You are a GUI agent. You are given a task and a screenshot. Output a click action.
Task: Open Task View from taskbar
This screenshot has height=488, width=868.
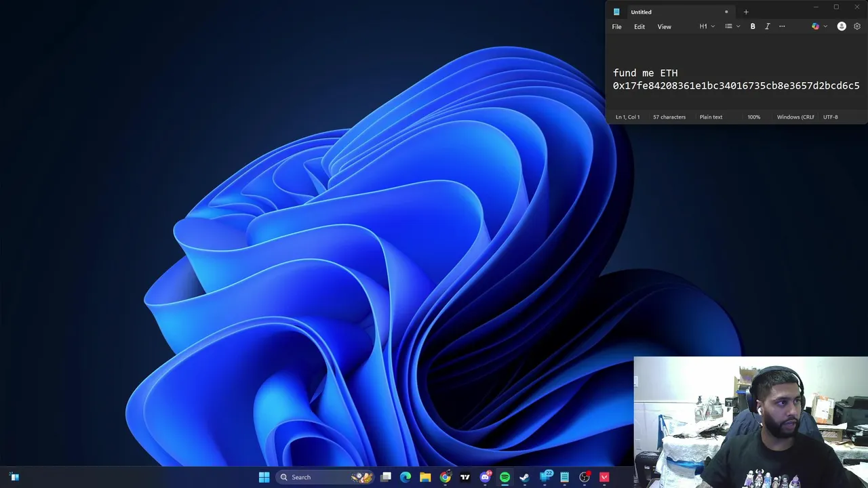pyautogui.click(x=386, y=477)
